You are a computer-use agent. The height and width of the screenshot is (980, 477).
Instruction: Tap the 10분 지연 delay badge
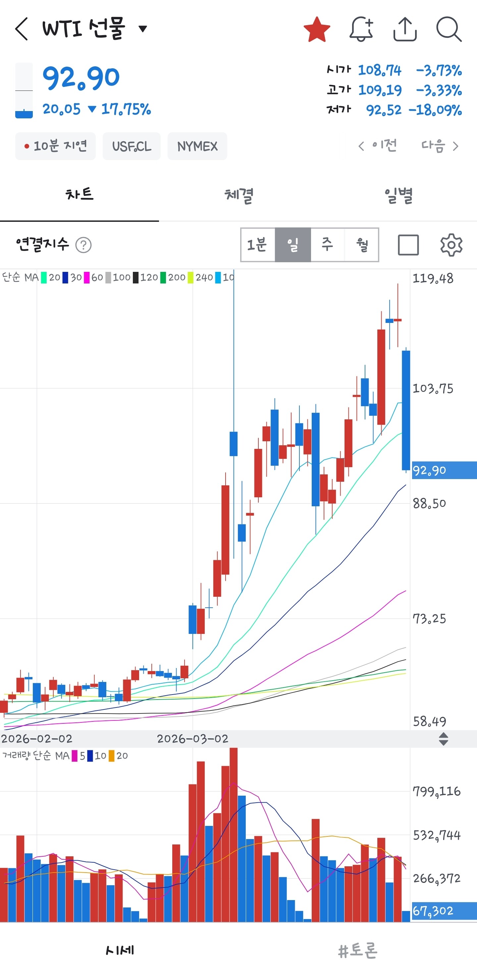[56, 146]
